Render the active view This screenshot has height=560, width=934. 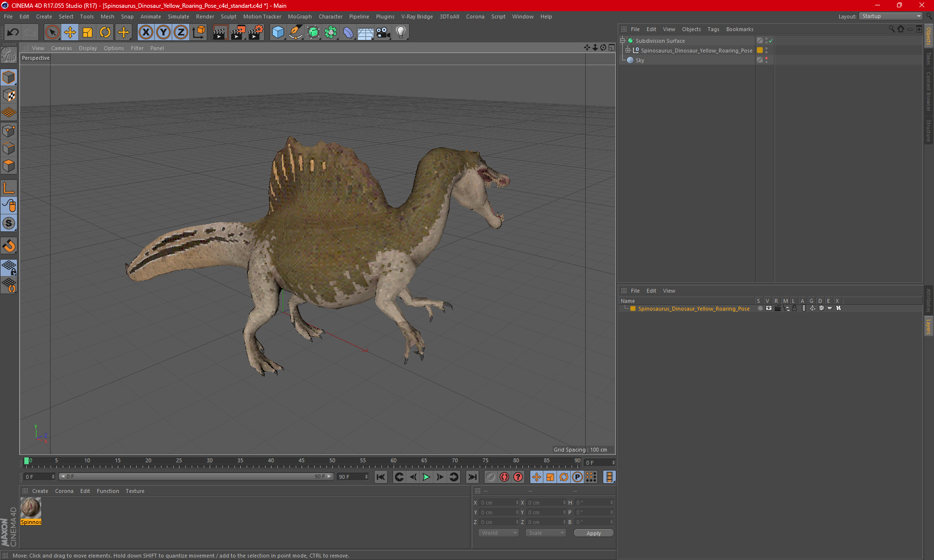click(220, 33)
